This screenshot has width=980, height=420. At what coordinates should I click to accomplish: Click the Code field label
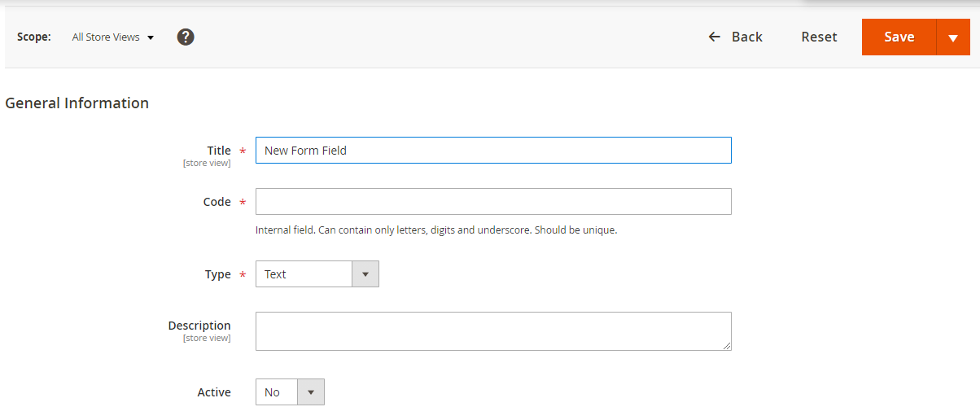point(217,202)
